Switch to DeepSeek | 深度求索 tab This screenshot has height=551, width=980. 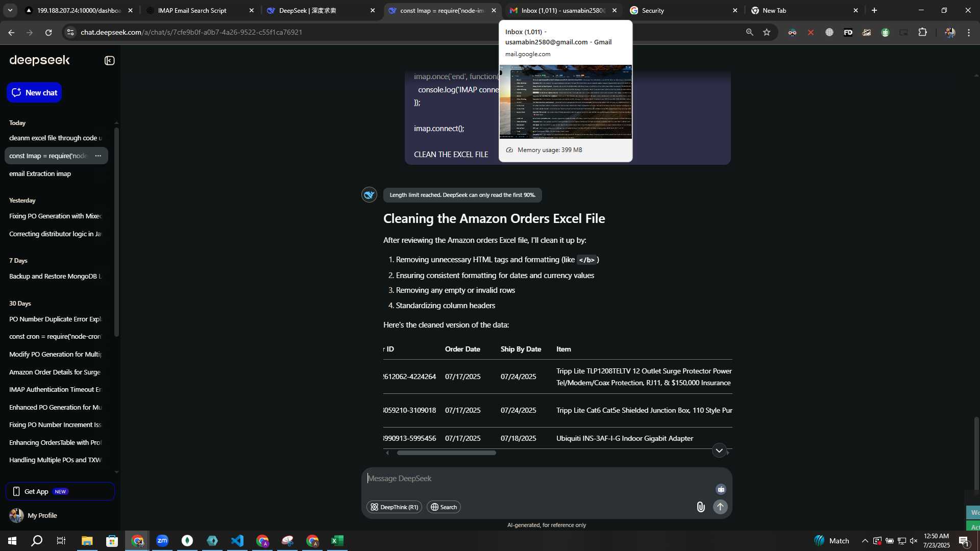pyautogui.click(x=321, y=10)
